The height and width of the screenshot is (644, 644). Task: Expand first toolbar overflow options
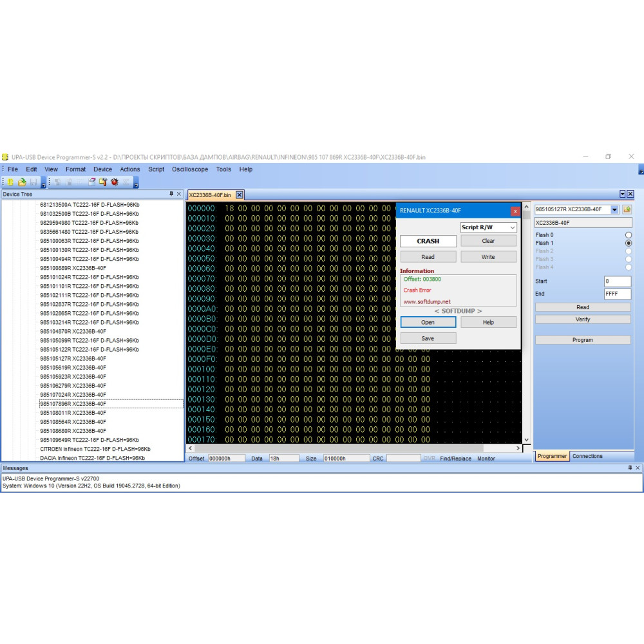point(44,183)
